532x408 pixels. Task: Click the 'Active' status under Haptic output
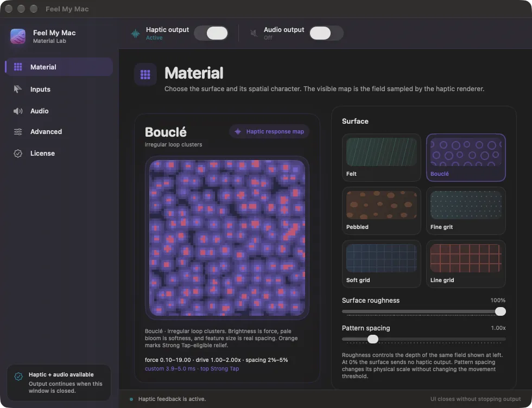[x=154, y=37]
